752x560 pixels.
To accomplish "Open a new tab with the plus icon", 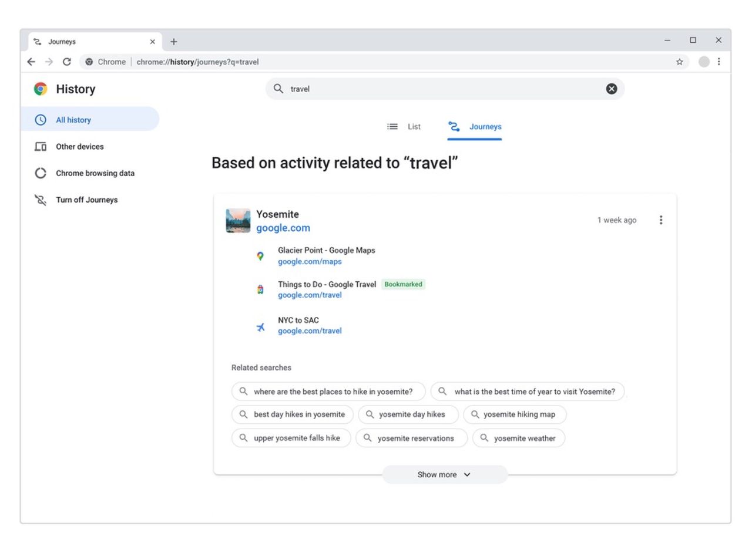I will click(173, 42).
